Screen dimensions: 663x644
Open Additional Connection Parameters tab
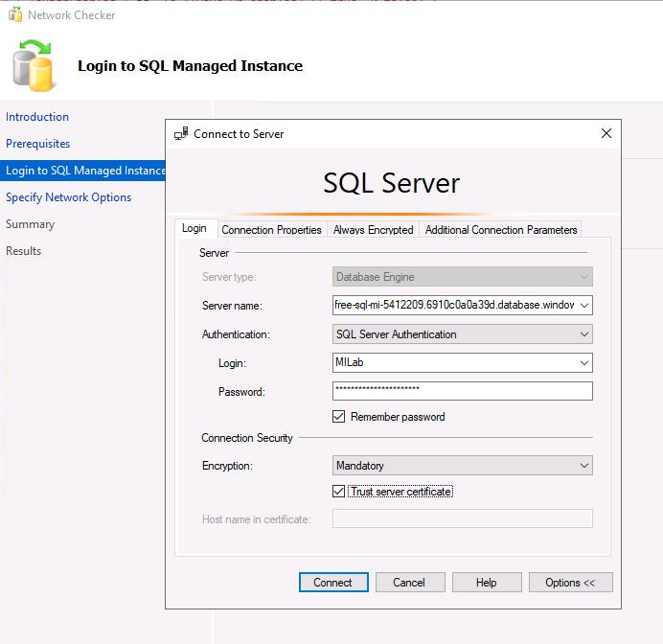(x=501, y=230)
